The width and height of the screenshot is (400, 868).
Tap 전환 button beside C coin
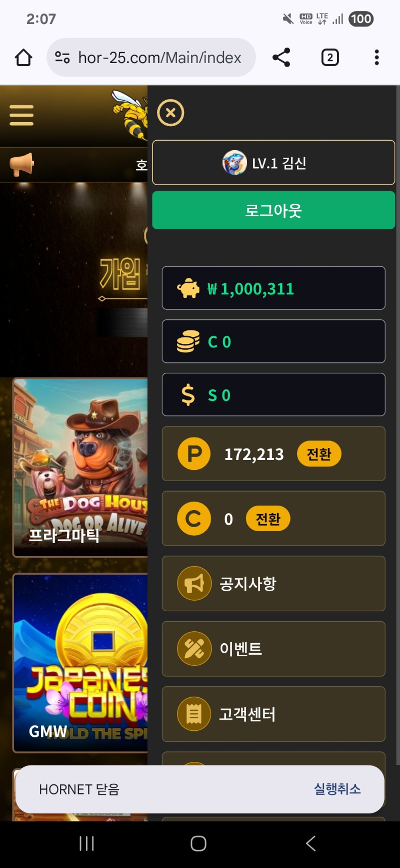[268, 519]
